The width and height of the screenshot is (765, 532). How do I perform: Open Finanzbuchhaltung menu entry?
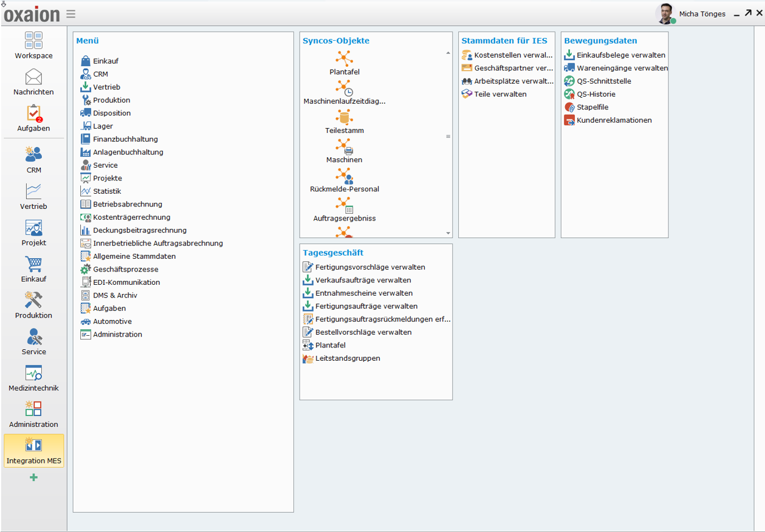pyautogui.click(x=119, y=140)
